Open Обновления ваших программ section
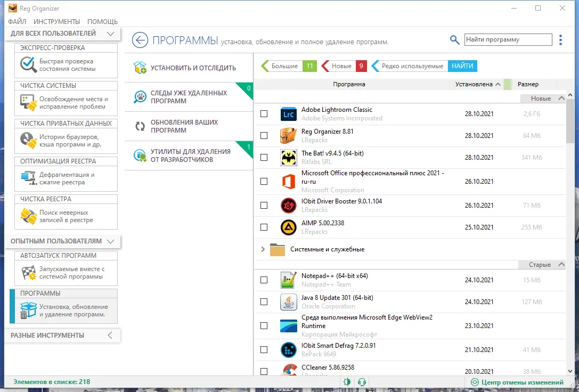Viewport: 579px width, 392px height. (x=189, y=126)
